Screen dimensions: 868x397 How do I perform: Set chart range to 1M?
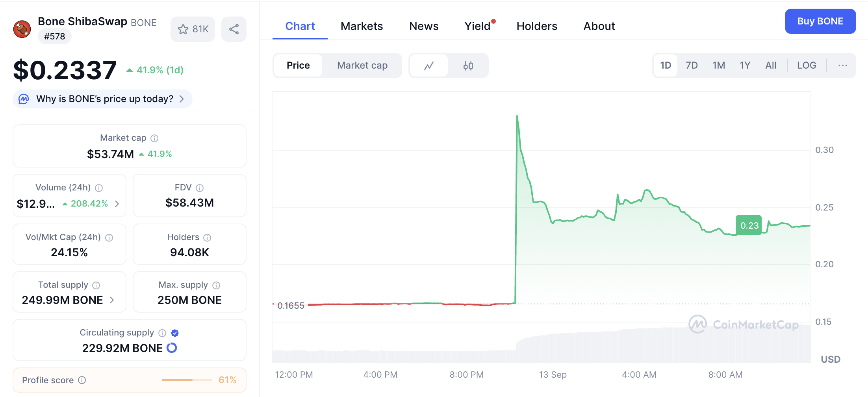(719, 65)
